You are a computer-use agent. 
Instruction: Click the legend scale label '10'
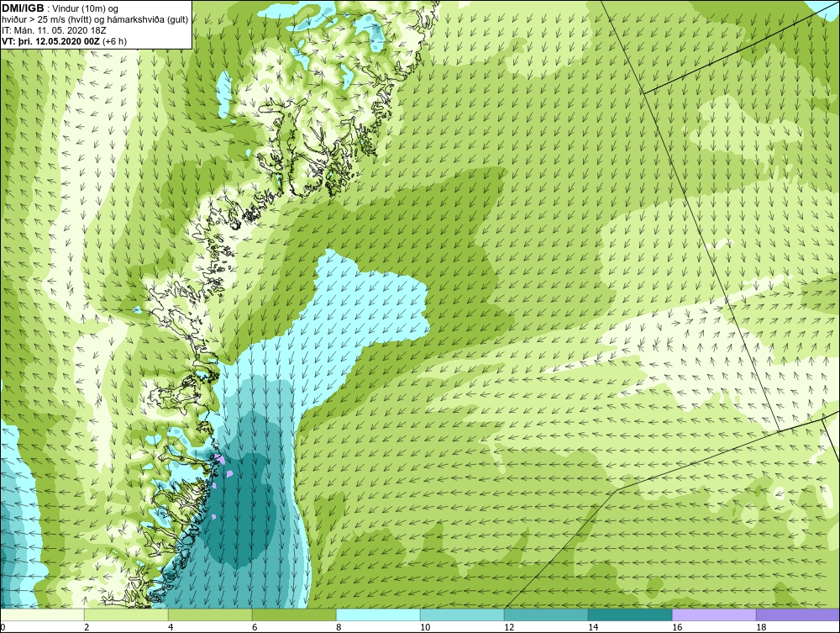[x=425, y=627]
